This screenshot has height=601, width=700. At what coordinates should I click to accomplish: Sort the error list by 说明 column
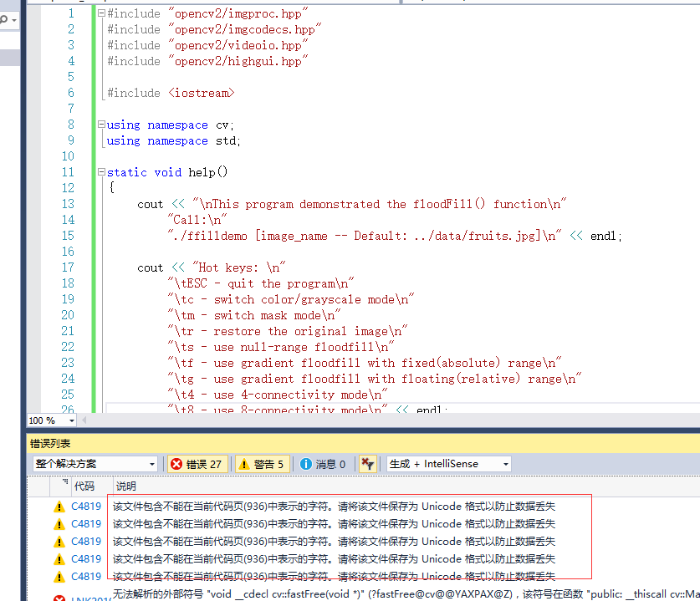coord(126,486)
